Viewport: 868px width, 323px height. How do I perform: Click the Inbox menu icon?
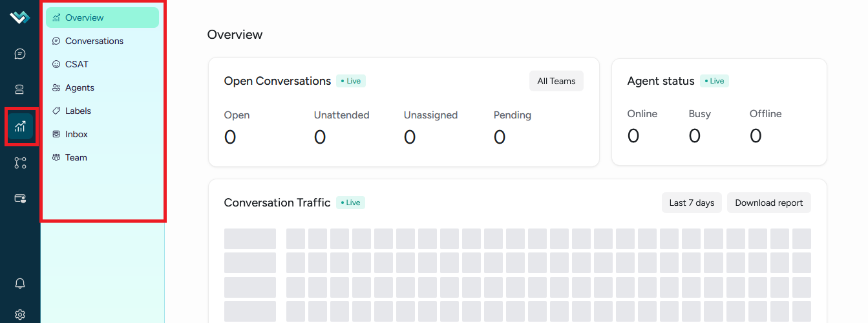click(56, 134)
